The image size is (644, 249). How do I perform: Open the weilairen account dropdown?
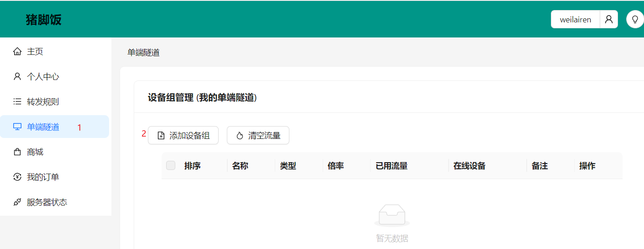(576, 20)
